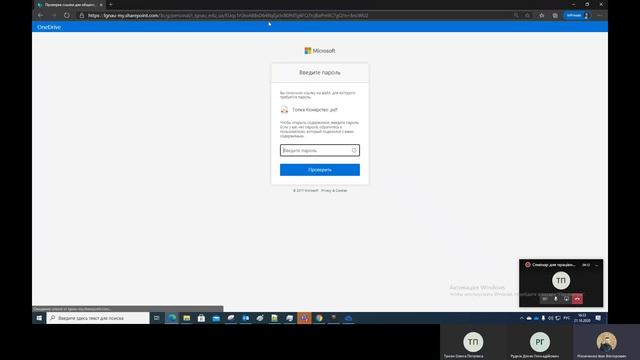640x360 pixels.
Task: Click the padlock icon in address bar
Action: point(82,16)
